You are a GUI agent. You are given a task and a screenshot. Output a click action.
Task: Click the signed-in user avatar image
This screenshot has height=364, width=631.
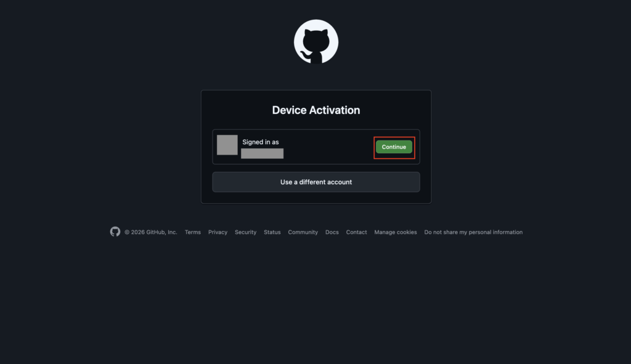[227, 145]
